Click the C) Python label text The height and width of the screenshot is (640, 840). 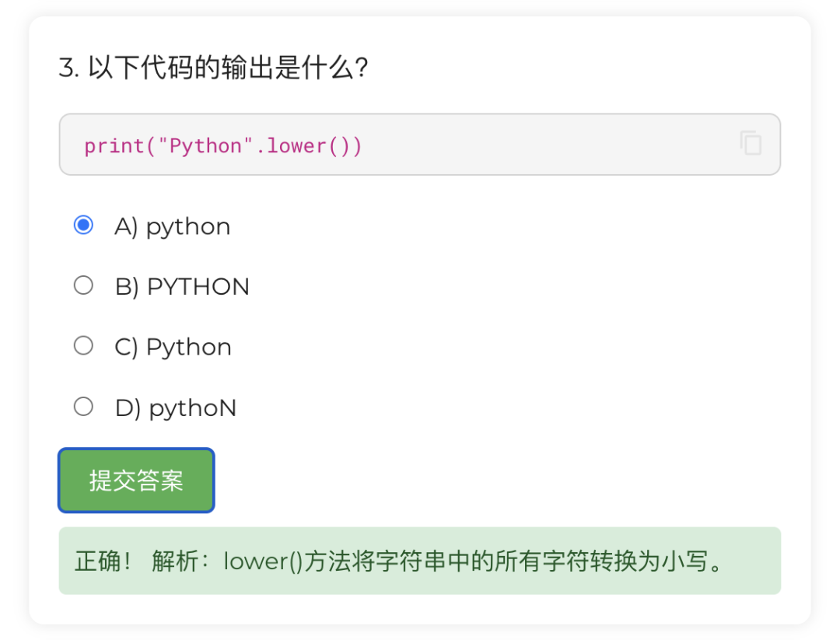[x=172, y=346]
